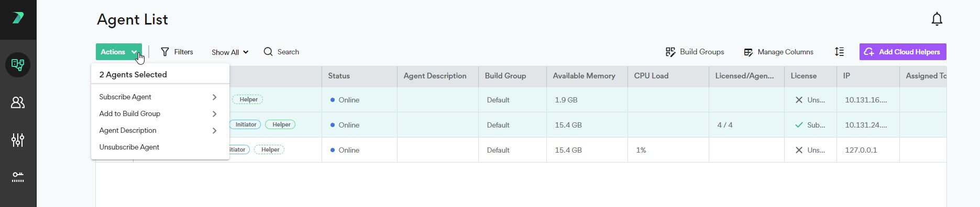
Task: Click the Helper tag in 127.0.0.1 row
Action: [270, 149]
